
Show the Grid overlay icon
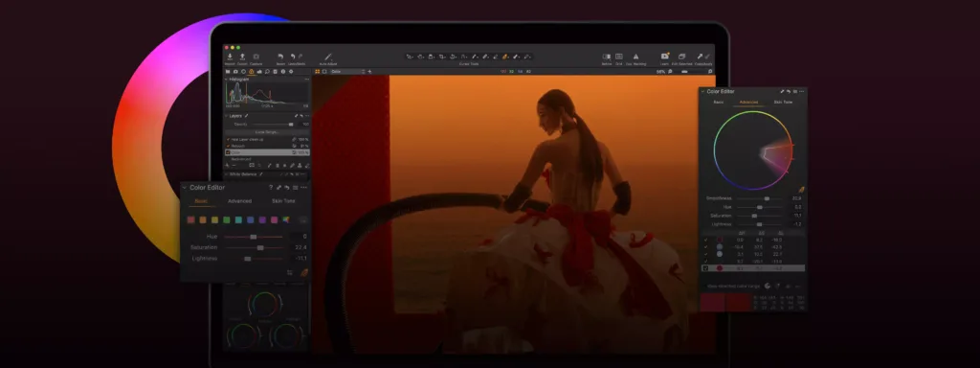pyautogui.click(x=619, y=57)
